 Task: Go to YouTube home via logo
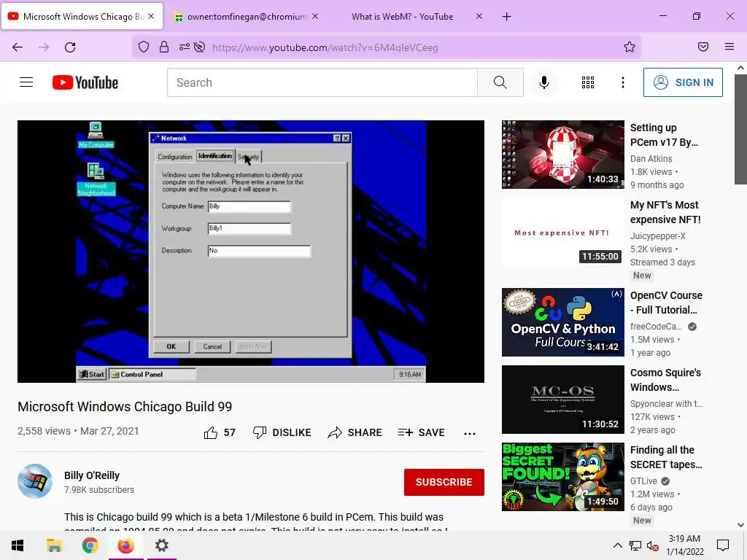click(x=85, y=82)
